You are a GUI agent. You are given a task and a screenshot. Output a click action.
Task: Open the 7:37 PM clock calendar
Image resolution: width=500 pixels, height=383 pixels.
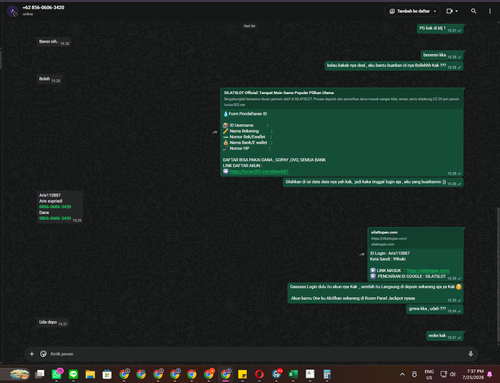[473, 374]
